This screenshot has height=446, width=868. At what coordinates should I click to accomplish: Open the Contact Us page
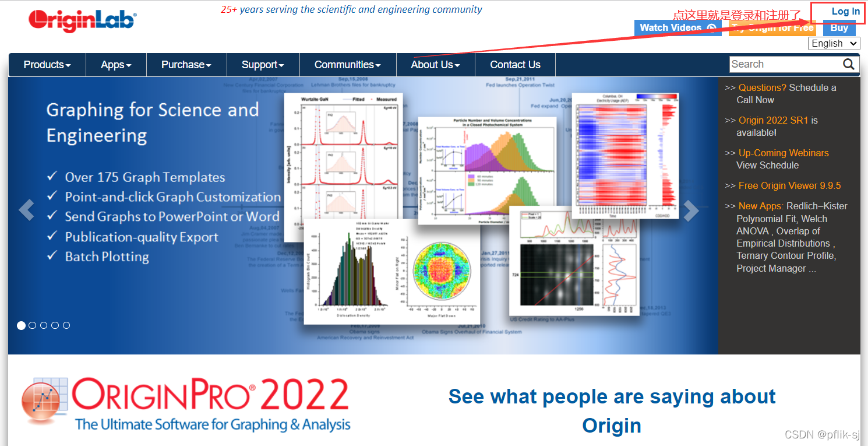[x=515, y=65]
